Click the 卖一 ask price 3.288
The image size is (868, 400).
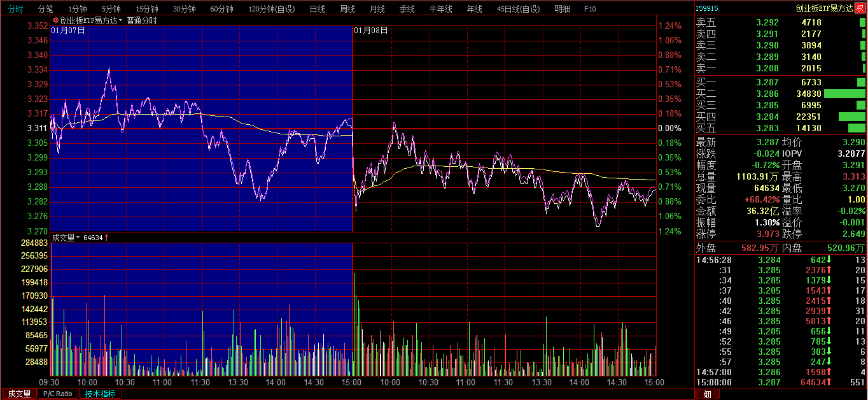pyautogui.click(x=767, y=68)
